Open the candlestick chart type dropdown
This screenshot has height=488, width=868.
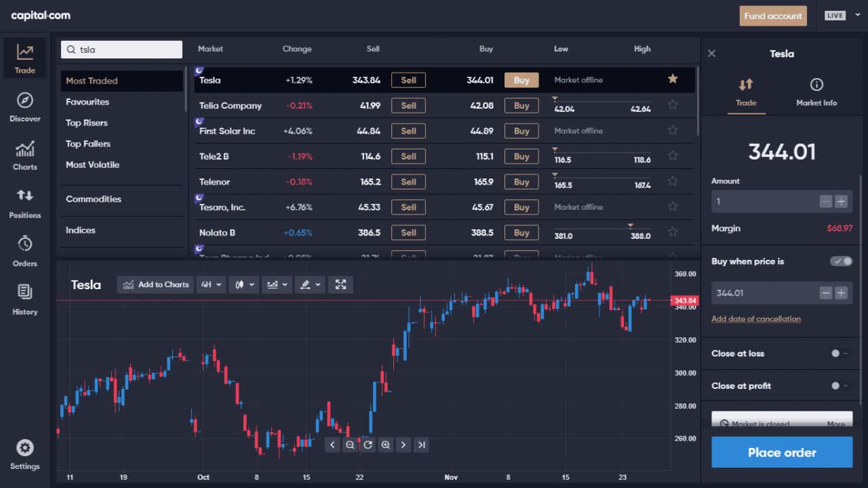click(x=243, y=284)
